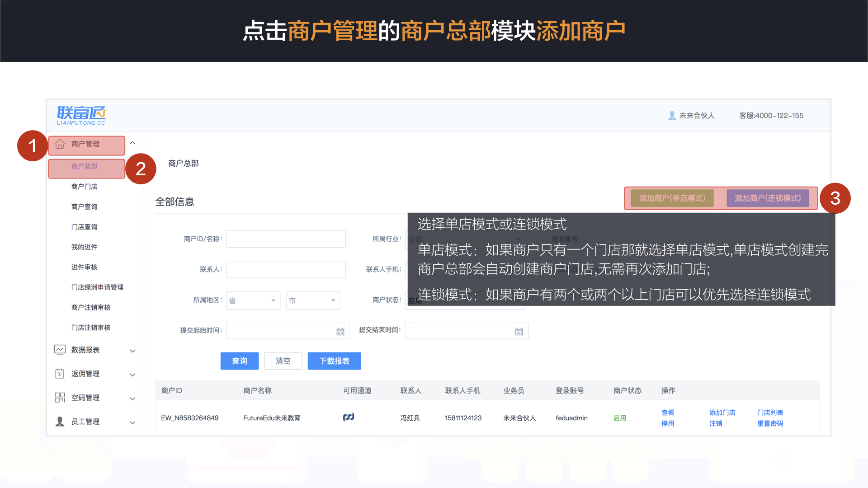The width and height of the screenshot is (868, 488).
Task: Click the 未来合伙人 username text
Action: (697, 116)
